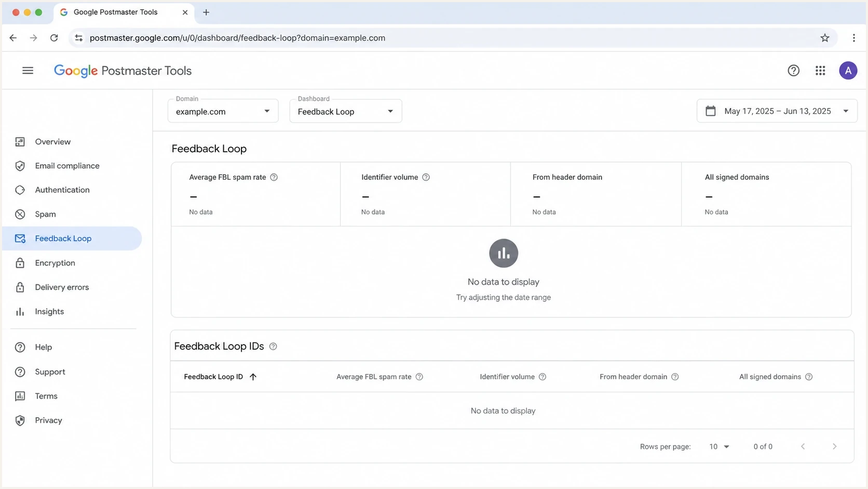Open the Google apps grid
Screen dimensions: 868x489
click(820, 71)
